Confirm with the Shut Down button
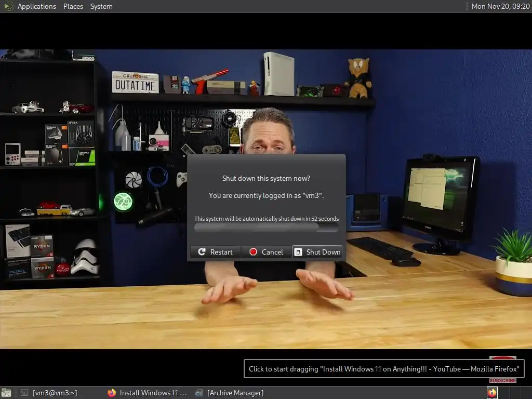The height and width of the screenshot is (399, 532). point(317,252)
